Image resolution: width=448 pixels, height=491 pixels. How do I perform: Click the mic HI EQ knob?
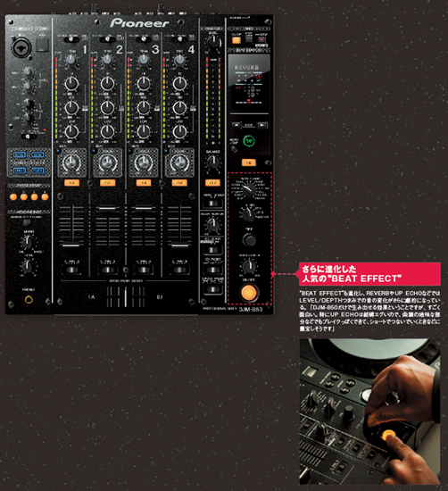tap(29, 103)
